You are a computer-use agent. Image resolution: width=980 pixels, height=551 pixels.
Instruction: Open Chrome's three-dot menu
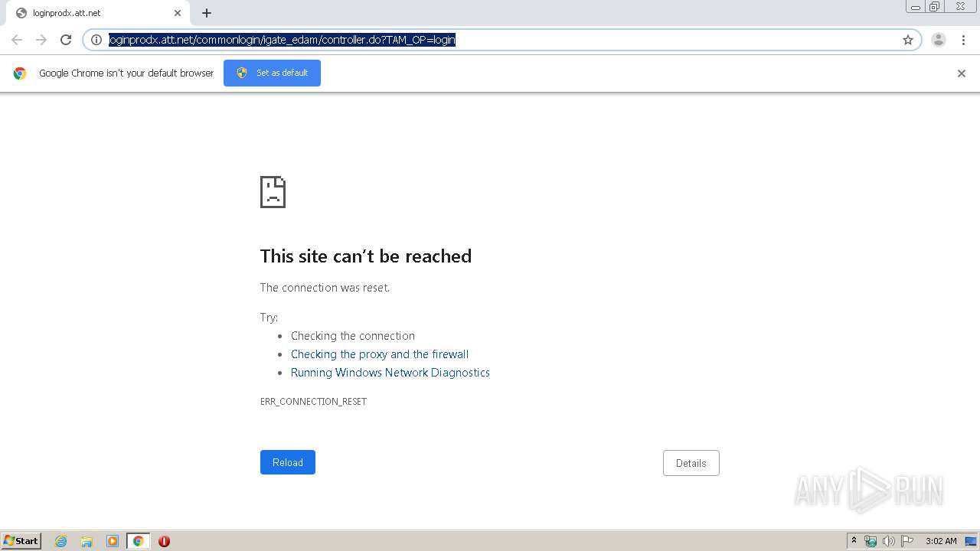(x=963, y=40)
